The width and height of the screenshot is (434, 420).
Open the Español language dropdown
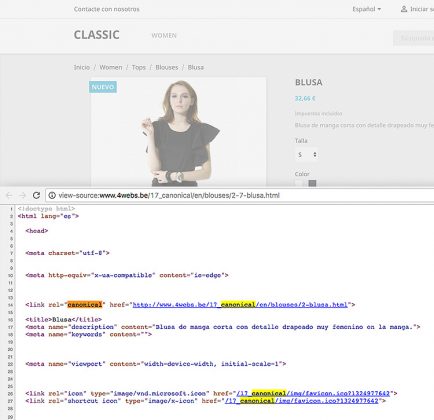[367, 9]
